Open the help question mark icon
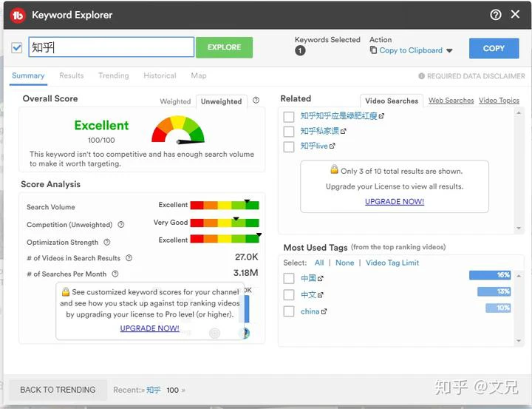532x409 pixels. pos(495,15)
